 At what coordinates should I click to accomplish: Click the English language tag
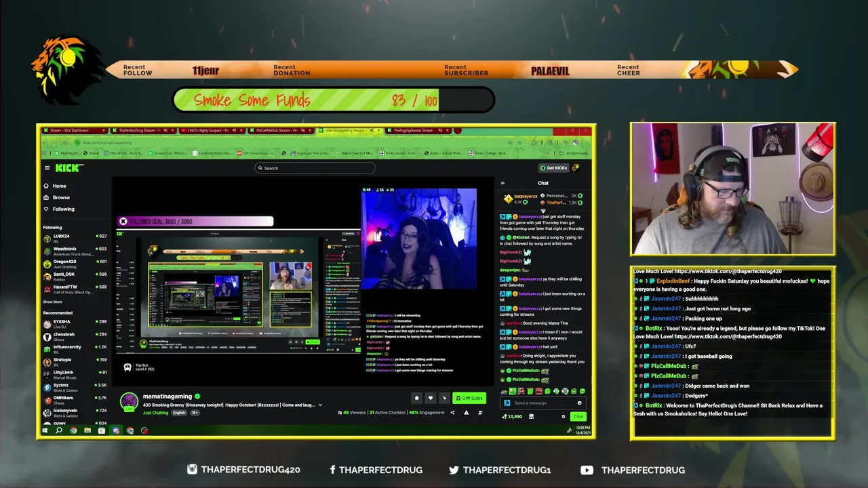tap(178, 413)
